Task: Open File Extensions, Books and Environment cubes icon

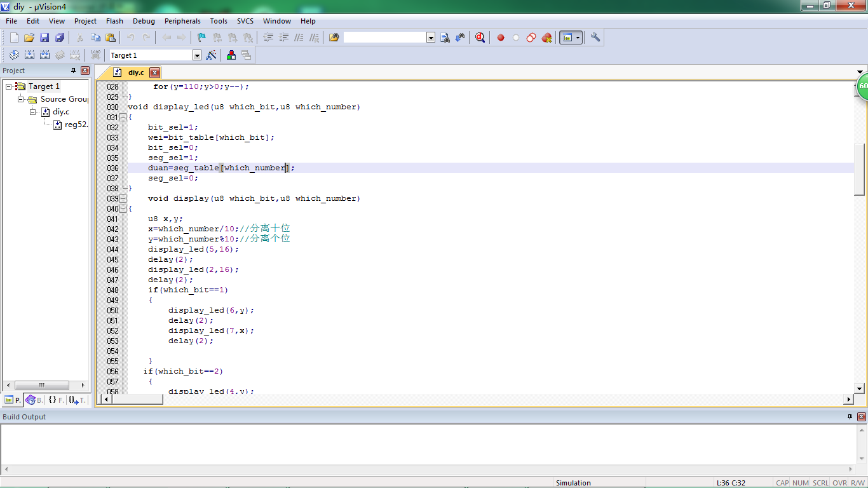Action: tap(231, 55)
